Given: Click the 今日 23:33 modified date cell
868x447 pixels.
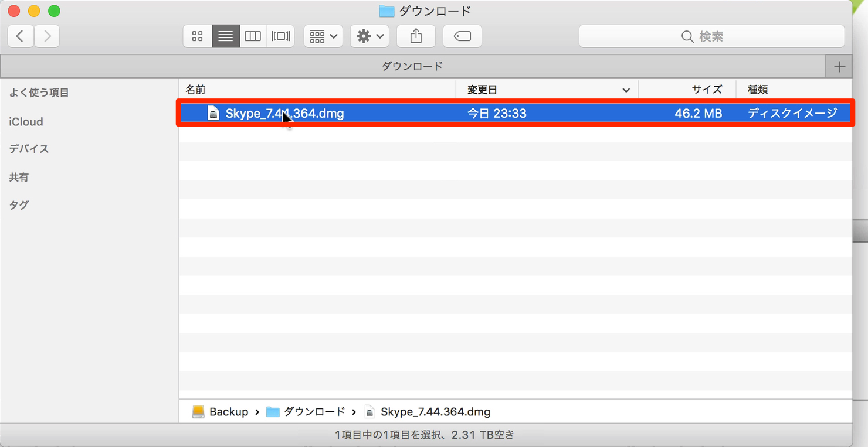Looking at the screenshot, I should click(497, 113).
